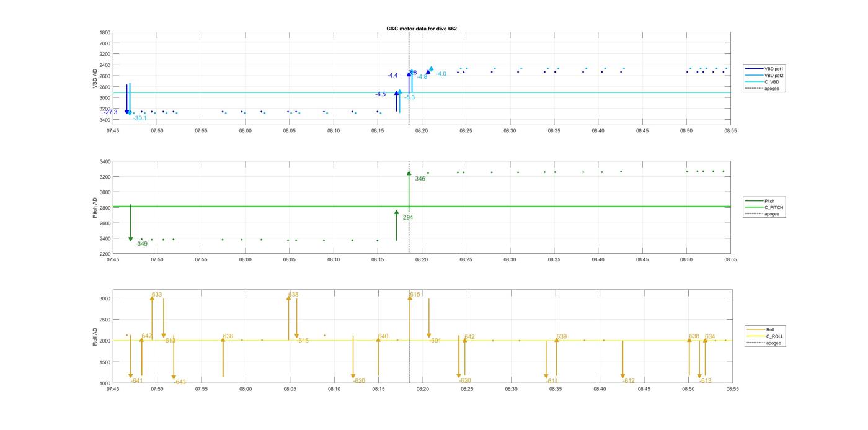
Task: Click the "VBD AD" y-axis label
Action: click(x=95, y=79)
